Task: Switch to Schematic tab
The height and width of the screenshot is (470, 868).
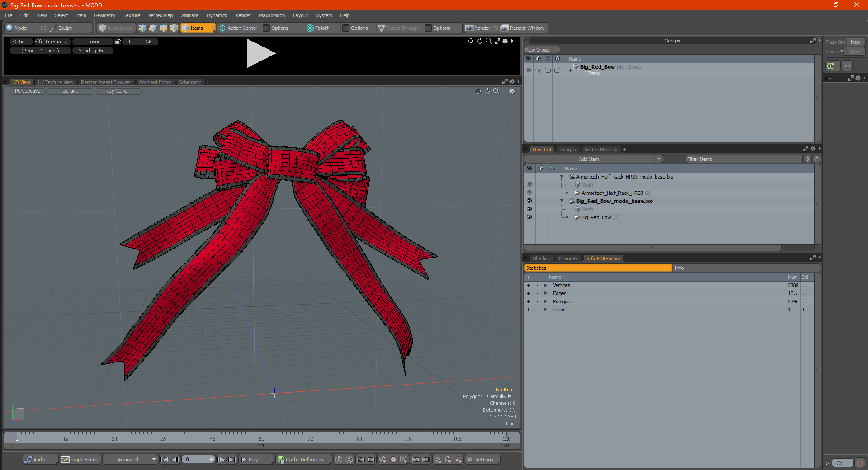Action: click(190, 82)
